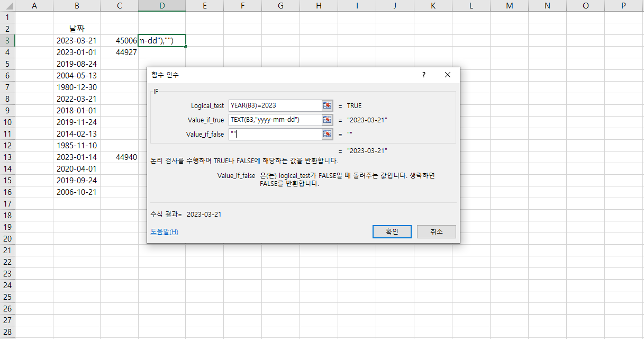Image resolution: width=644 pixels, height=339 pixels.
Task: Click cell containing 2020-04-01
Action: click(77, 169)
